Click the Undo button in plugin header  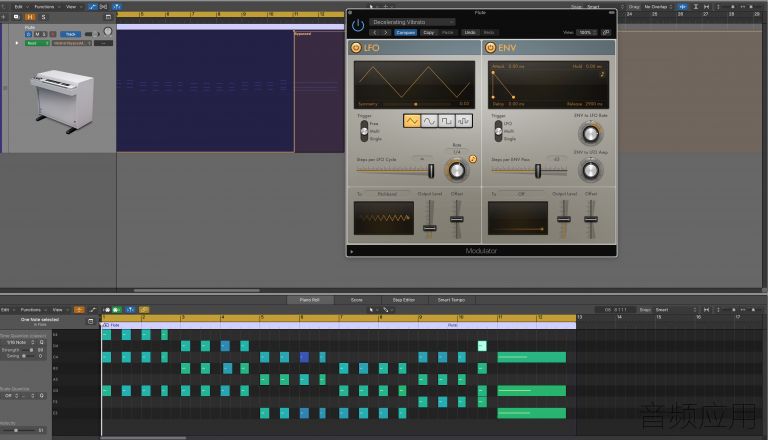coord(470,32)
